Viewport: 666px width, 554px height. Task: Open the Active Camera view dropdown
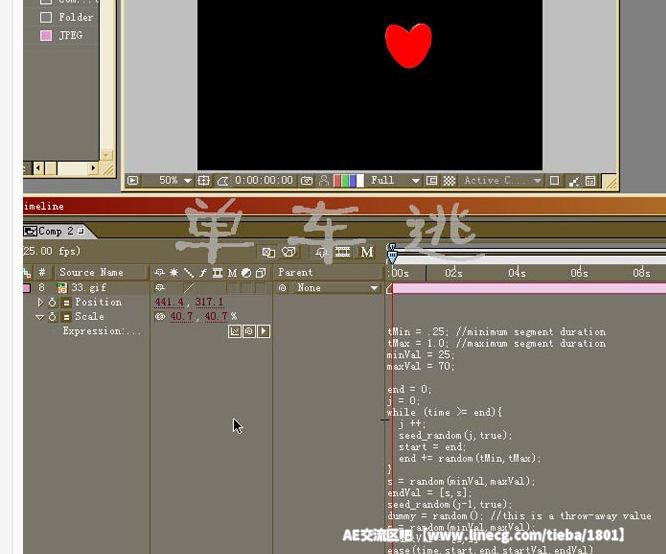[x=502, y=181]
